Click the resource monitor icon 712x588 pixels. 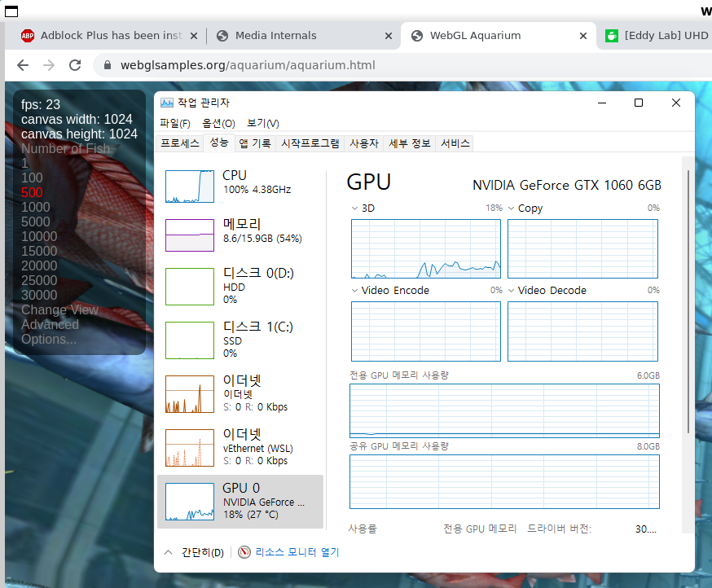point(244,552)
